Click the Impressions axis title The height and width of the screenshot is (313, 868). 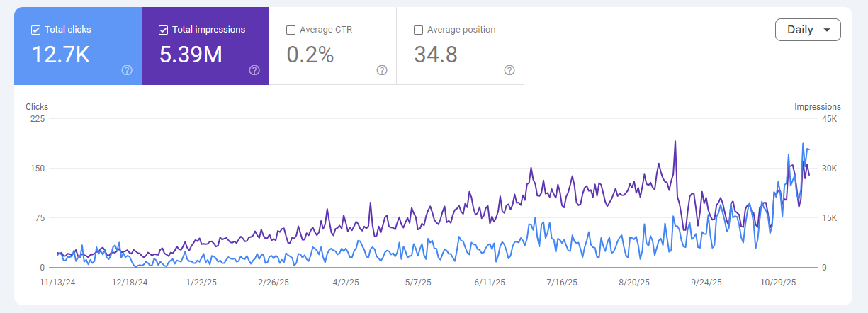click(817, 107)
